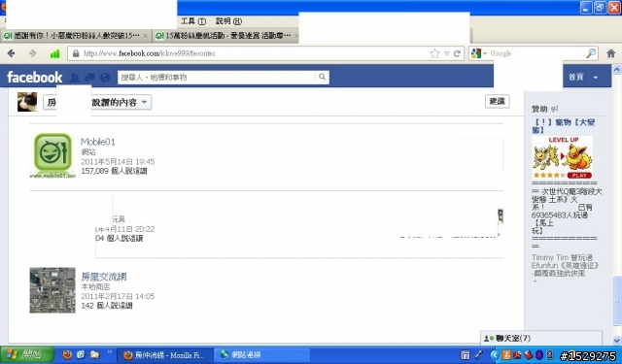Click the 2011年2月17日 14:05 timestamp
Image resolution: width=622 pixels, height=364 pixels.
(x=118, y=296)
